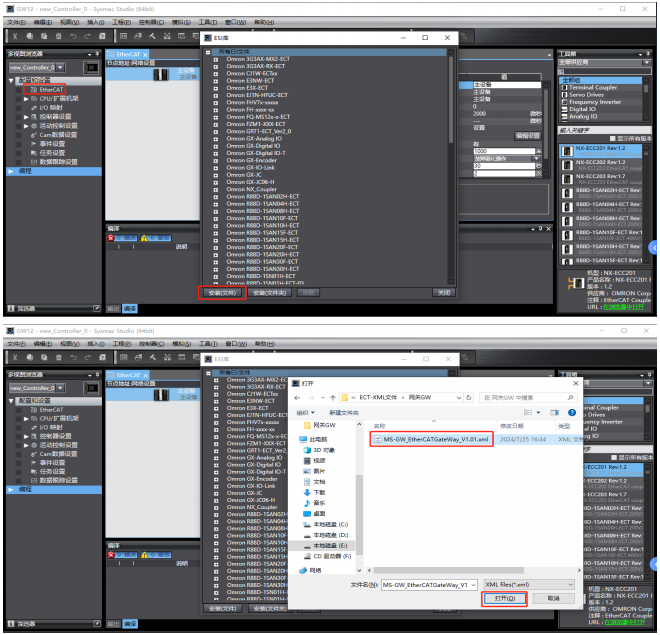Open 图片 folder in navigation pane
This screenshot has height=635, width=660.
click(x=319, y=471)
